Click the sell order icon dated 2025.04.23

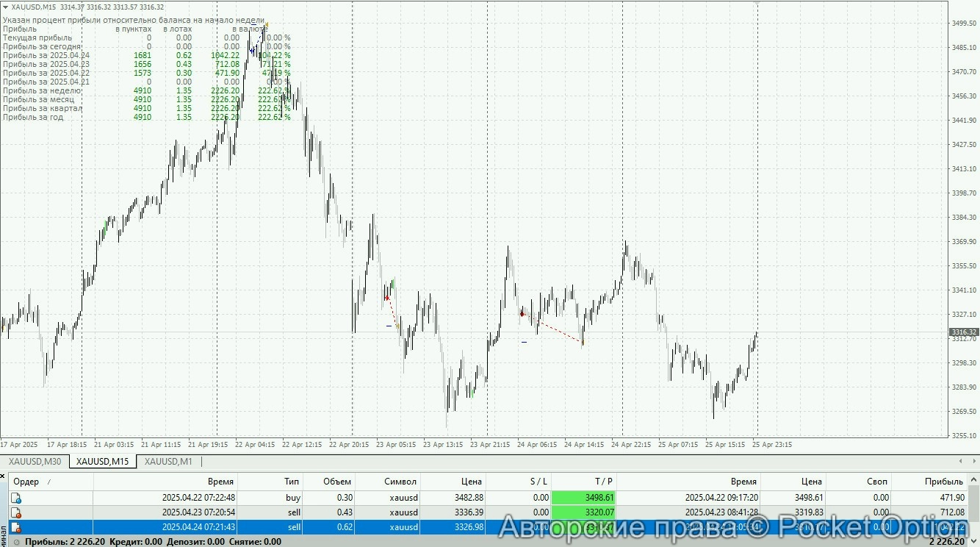15,512
